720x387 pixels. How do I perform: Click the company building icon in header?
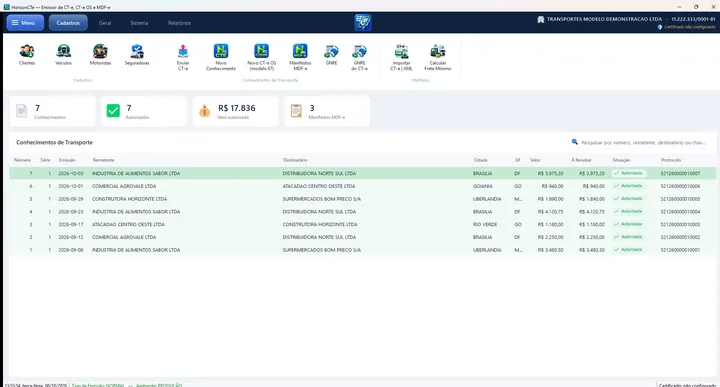coord(540,19)
